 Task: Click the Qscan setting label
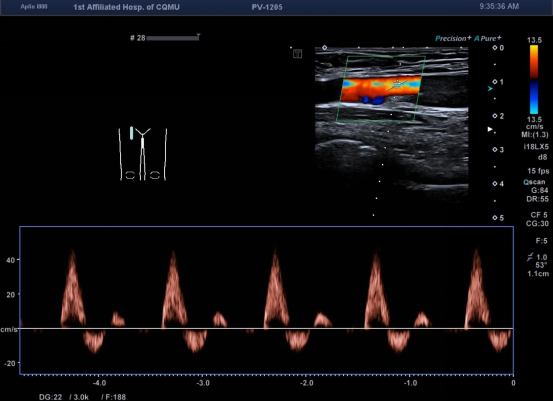tap(534, 182)
